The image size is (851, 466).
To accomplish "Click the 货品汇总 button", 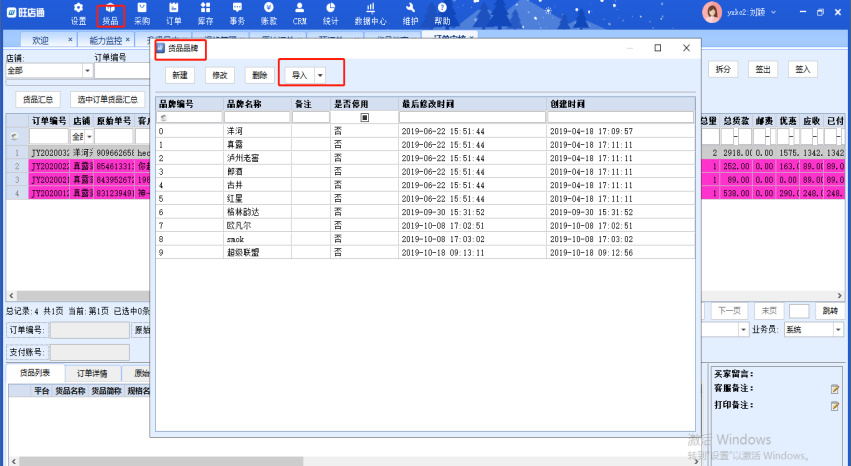I will tap(38, 99).
